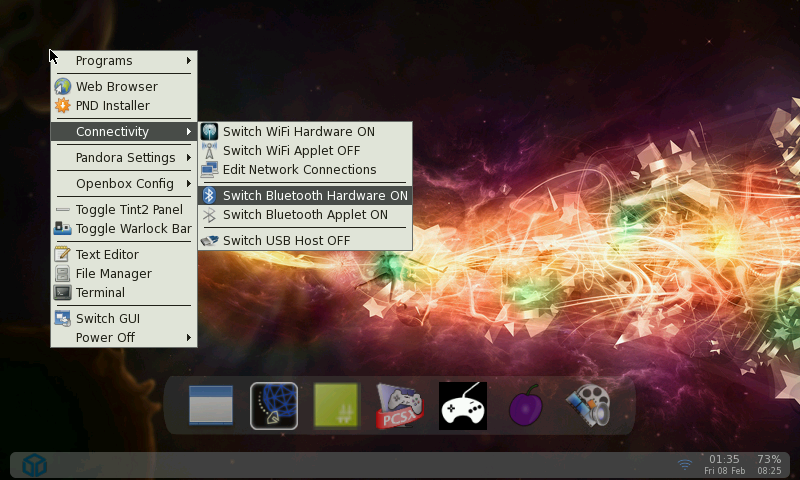Open the Programs menu entry
The image size is (800, 480).
pos(124,61)
